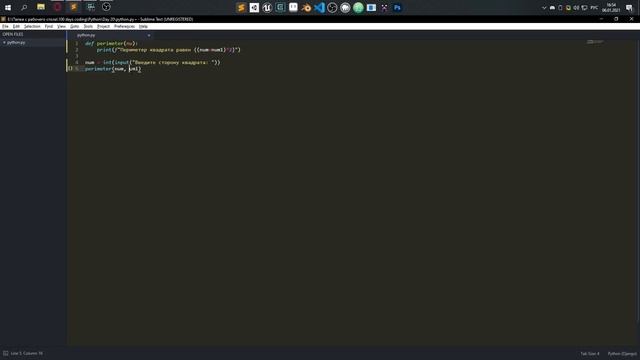Open the Edit menu
Viewport: 640px width, 360px height.
point(16,26)
